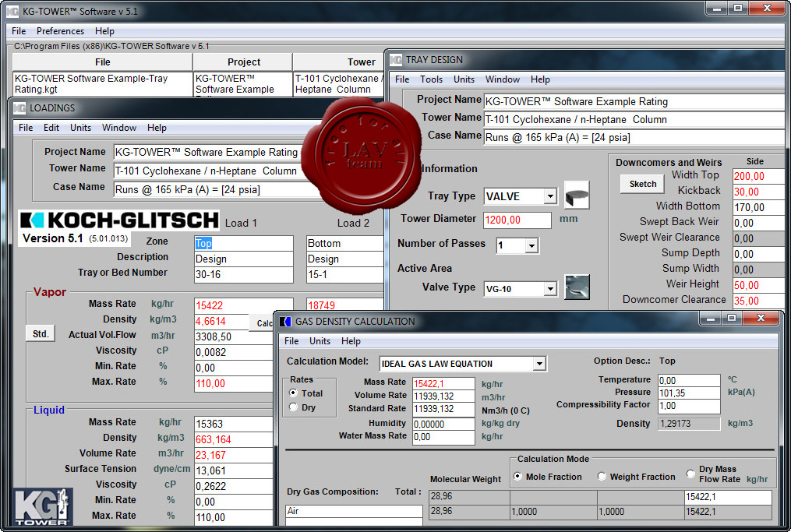This screenshot has width=791, height=532.
Task: Click the Water Mass Rate field
Action: pos(443,437)
